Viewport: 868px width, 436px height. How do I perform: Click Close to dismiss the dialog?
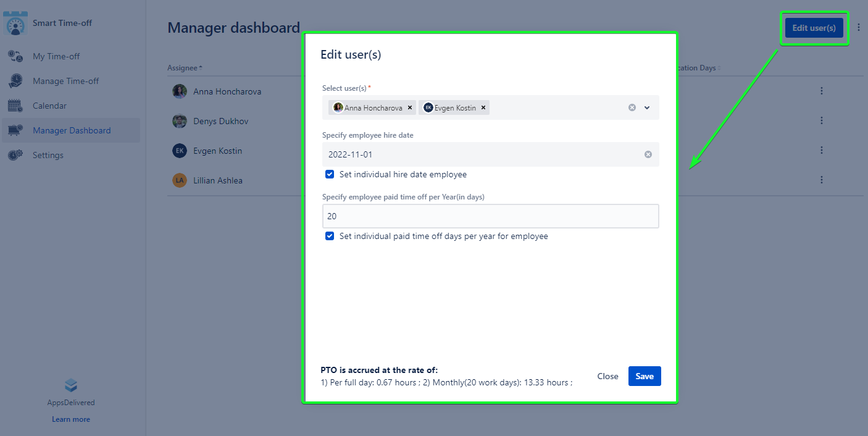pos(607,376)
